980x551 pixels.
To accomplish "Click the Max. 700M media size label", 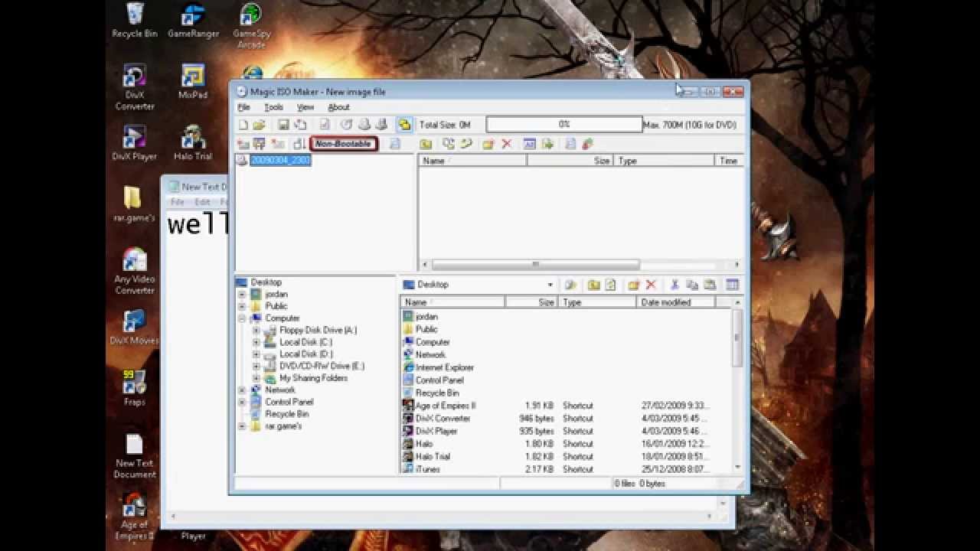I will pos(690,125).
